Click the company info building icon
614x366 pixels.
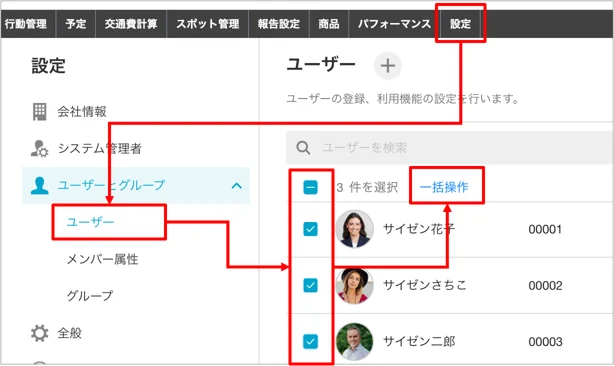coord(40,112)
